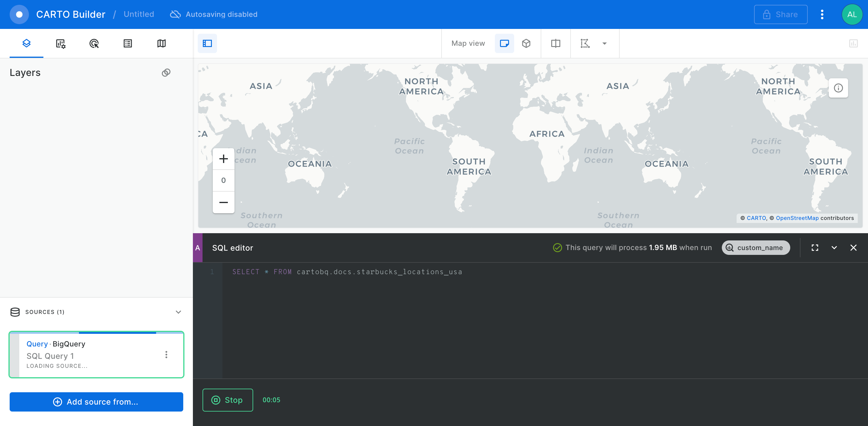Click the layer blending icon beside Layers
Screen dimensions: 868x426
tap(166, 73)
